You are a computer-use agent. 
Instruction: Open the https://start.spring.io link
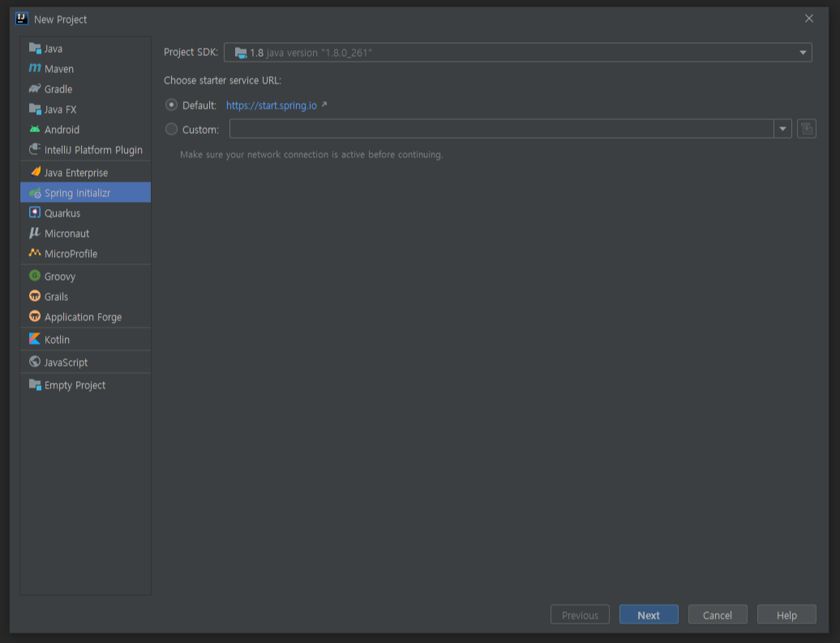coord(271,105)
